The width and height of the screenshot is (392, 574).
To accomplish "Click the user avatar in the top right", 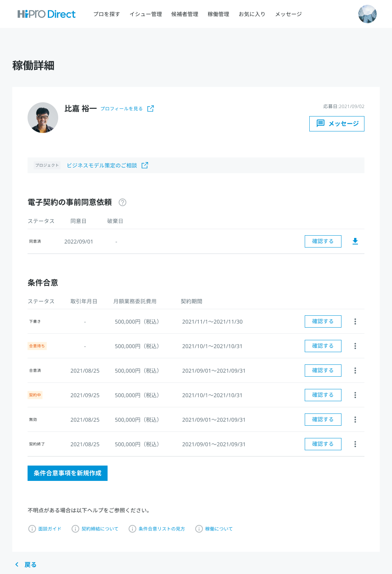I will (367, 14).
